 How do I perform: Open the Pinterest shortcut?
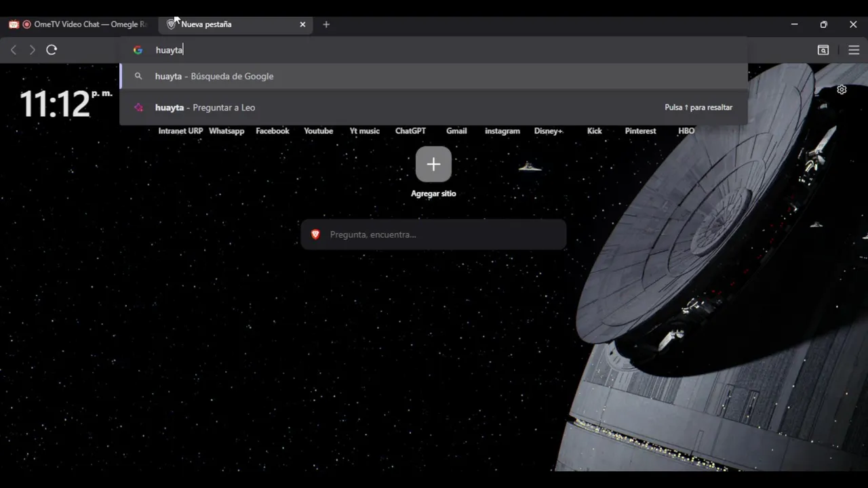[641, 131]
